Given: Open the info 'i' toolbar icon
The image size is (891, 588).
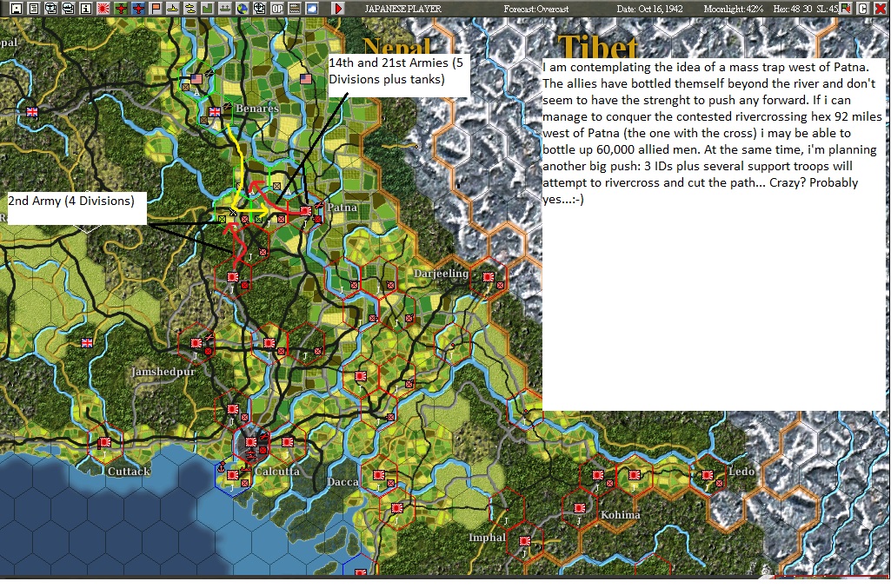Looking at the screenshot, I should point(86,8).
